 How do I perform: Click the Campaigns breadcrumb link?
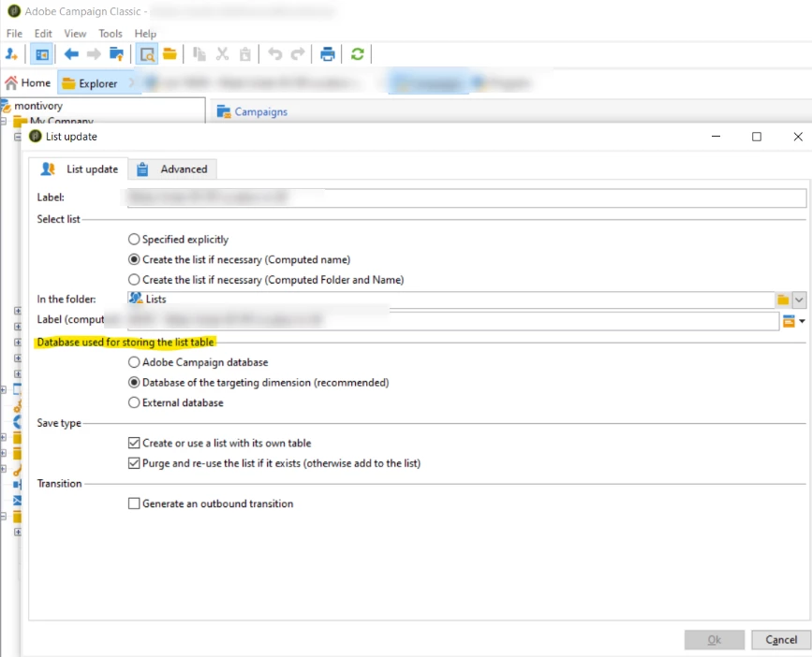tap(261, 111)
